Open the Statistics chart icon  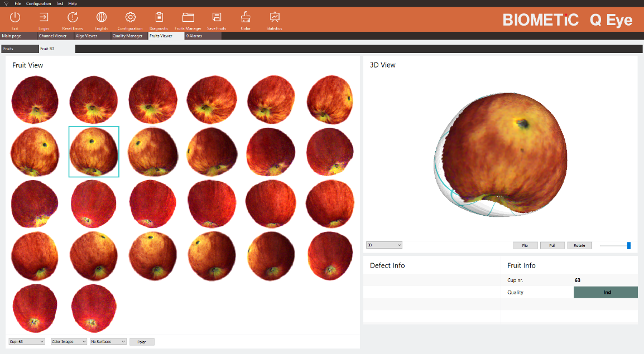pos(274,18)
